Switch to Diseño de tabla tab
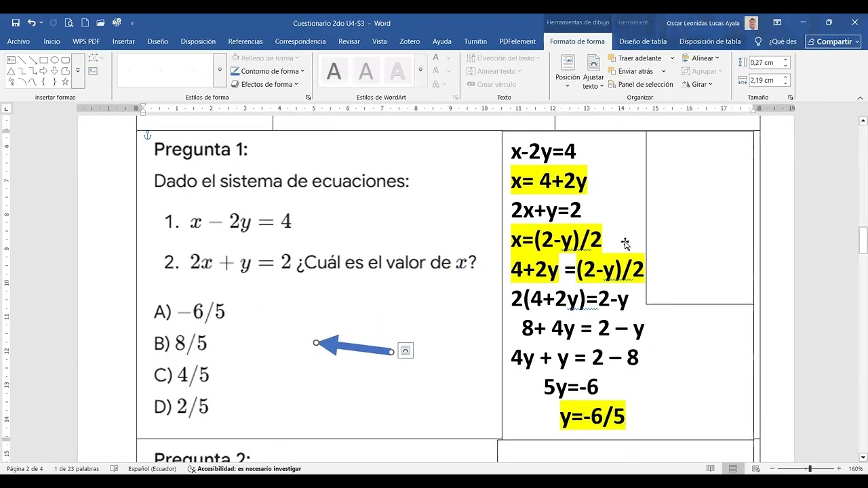The width and height of the screenshot is (868, 488). coord(643,41)
